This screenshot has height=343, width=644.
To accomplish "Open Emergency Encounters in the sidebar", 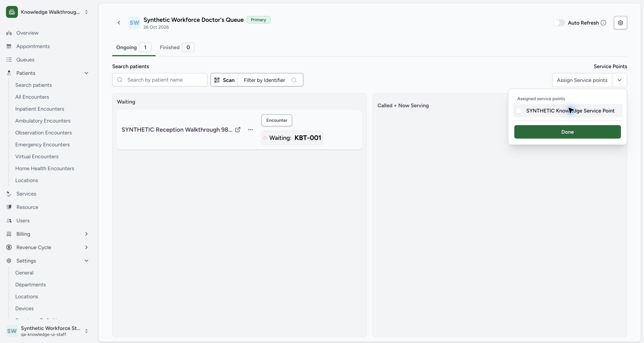I will click(42, 144).
